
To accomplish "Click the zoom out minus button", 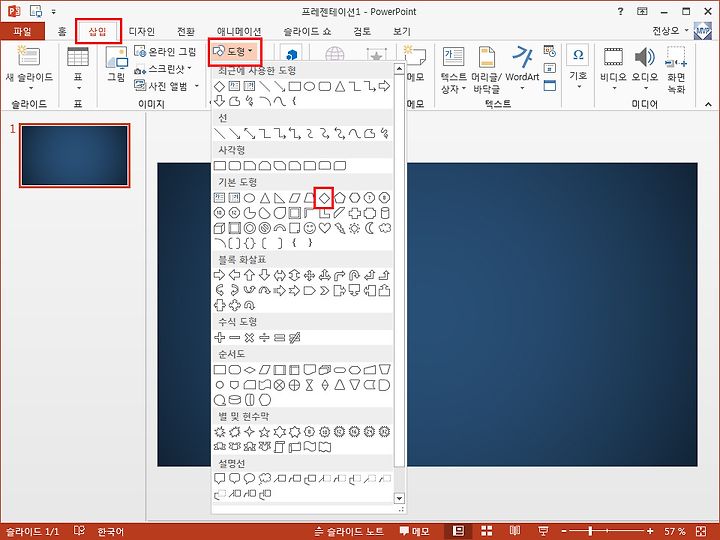I will 564,531.
